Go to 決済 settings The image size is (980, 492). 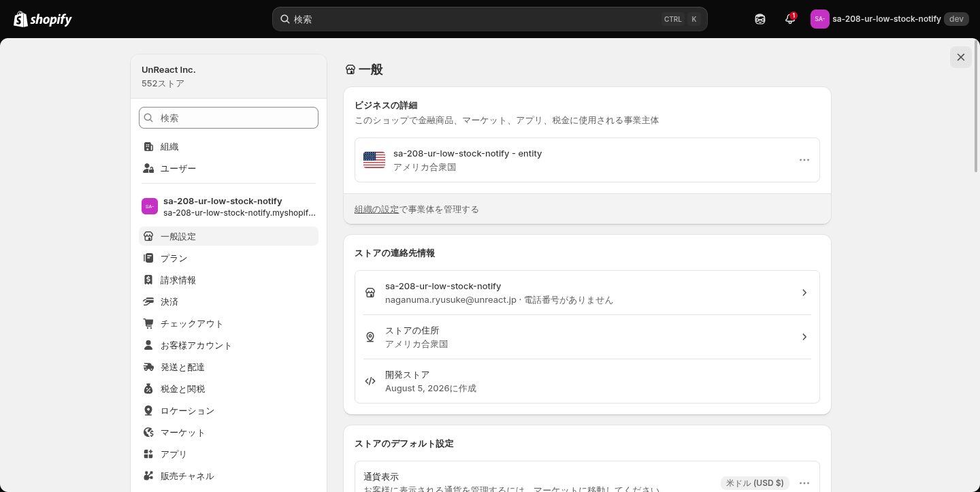coord(229,302)
